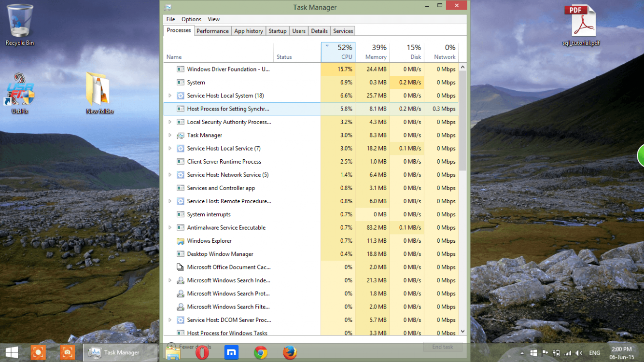Switch to the Services tab
Viewport: 644px width, 362px height.
click(343, 31)
